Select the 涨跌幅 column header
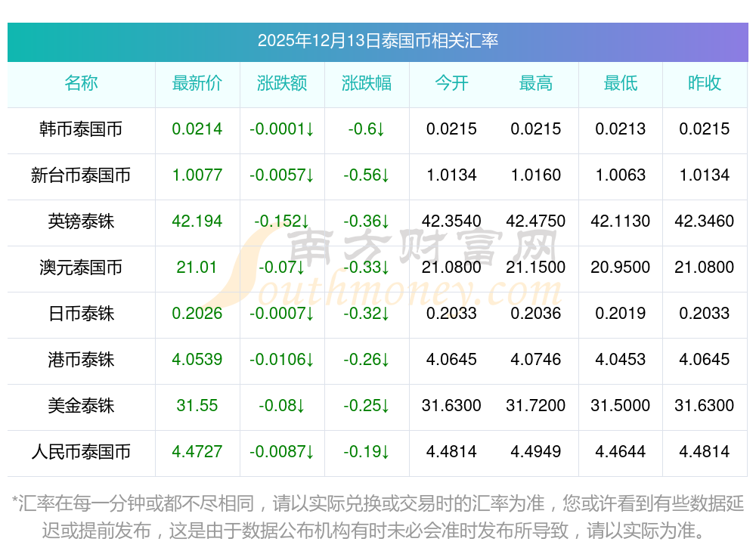The width and height of the screenshot is (756, 554). coord(367,83)
